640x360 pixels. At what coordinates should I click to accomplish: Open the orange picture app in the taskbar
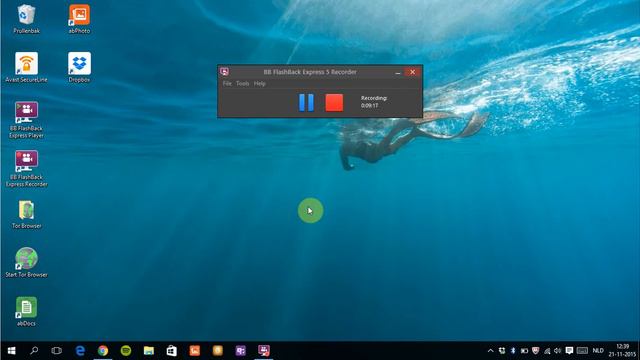pos(195,351)
